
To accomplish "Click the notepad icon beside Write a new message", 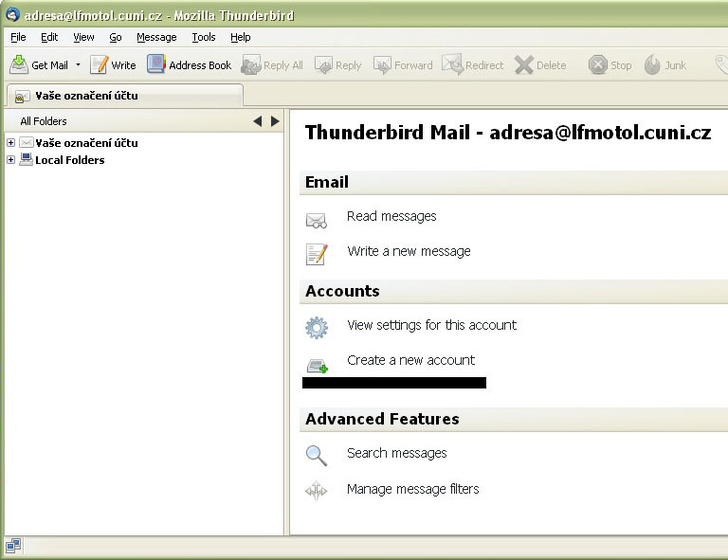I will (x=317, y=254).
